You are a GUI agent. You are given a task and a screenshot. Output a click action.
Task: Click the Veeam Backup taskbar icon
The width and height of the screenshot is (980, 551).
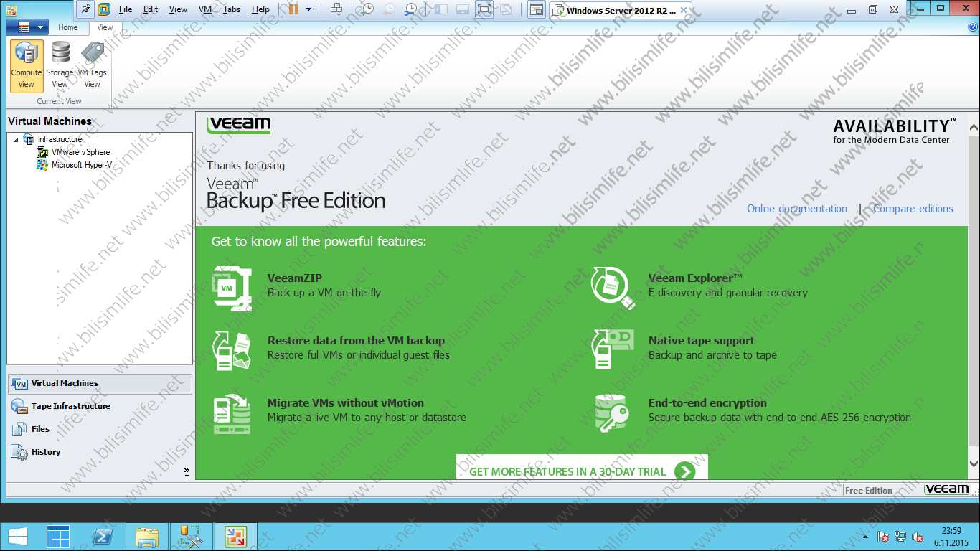pos(235,537)
